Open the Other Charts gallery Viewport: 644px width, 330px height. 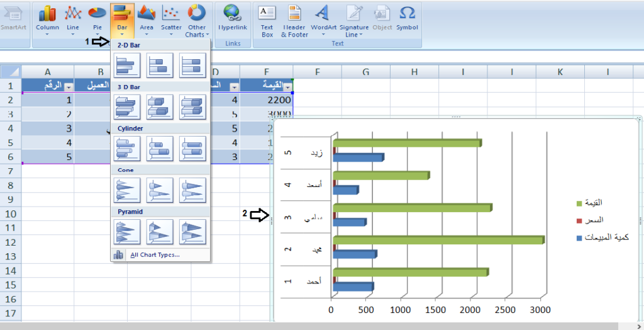coord(197,21)
